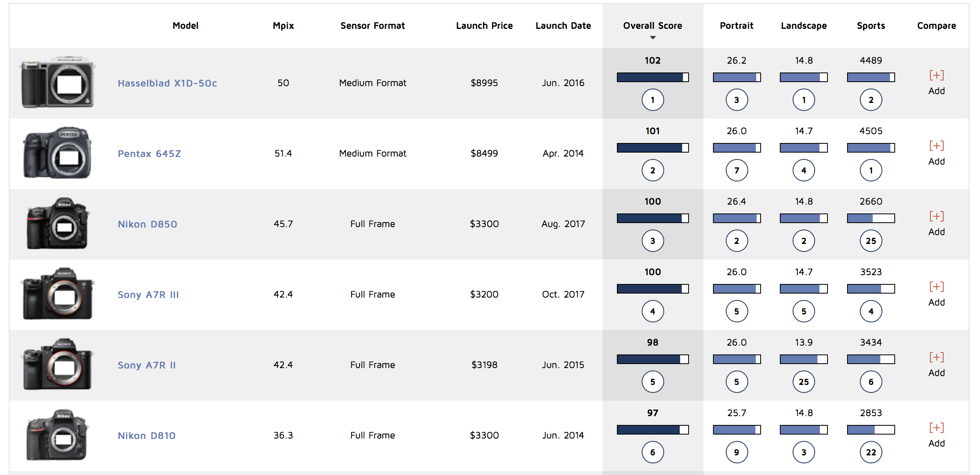
Task: Open Nikon D850 model link
Action: 147,224
